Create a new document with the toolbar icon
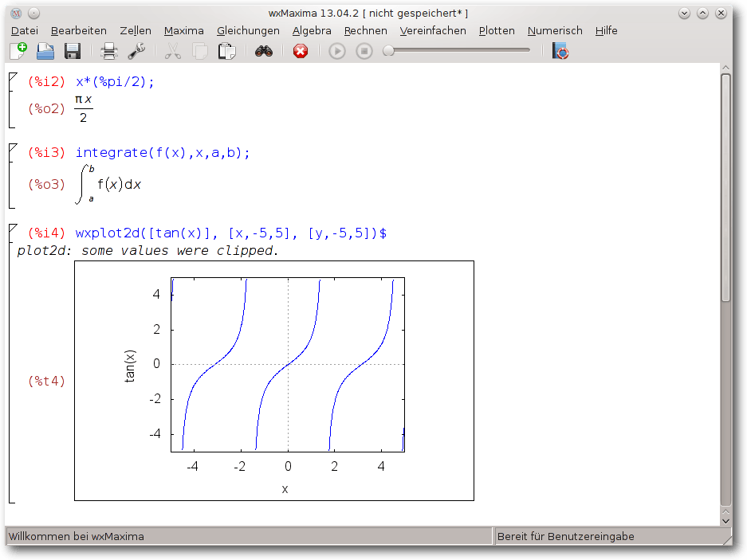 coord(18,51)
